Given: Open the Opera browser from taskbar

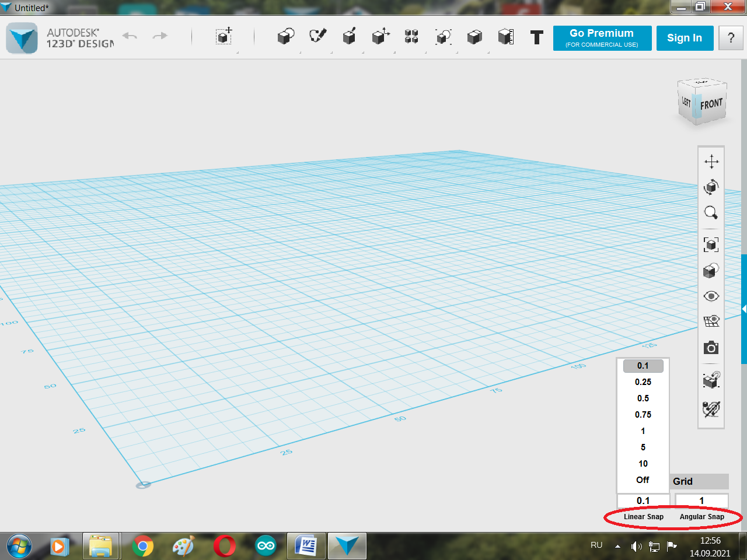Looking at the screenshot, I should click(x=224, y=547).
